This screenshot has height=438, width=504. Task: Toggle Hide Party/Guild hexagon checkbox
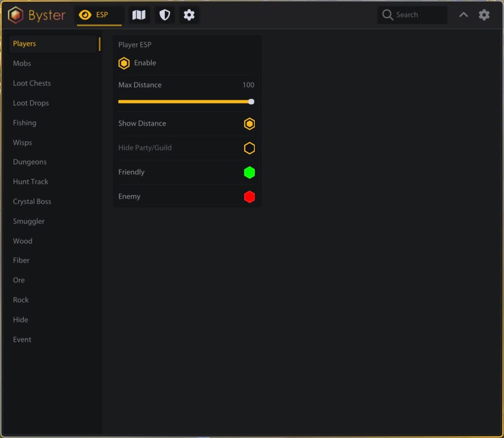pyautogui.click(x=249, y=148)
